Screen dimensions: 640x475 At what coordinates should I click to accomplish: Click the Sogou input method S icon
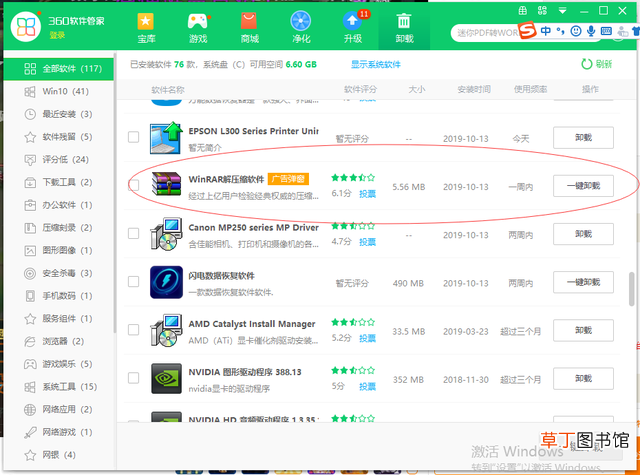pyautogui.click(x=527, y=30)
